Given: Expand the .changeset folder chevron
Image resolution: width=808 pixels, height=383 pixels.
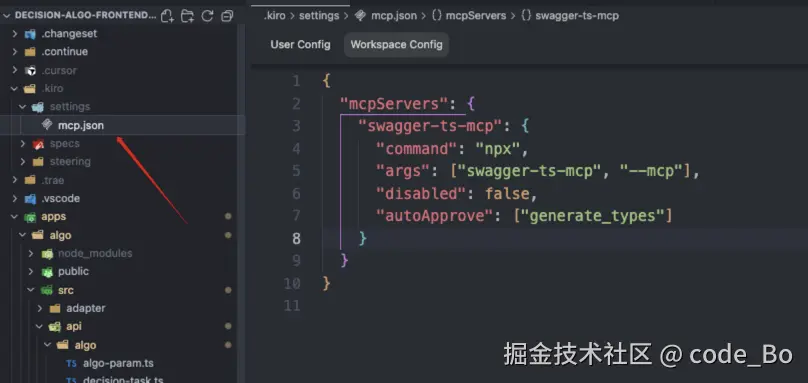Looking at the screenshot, I should (15, 34).
